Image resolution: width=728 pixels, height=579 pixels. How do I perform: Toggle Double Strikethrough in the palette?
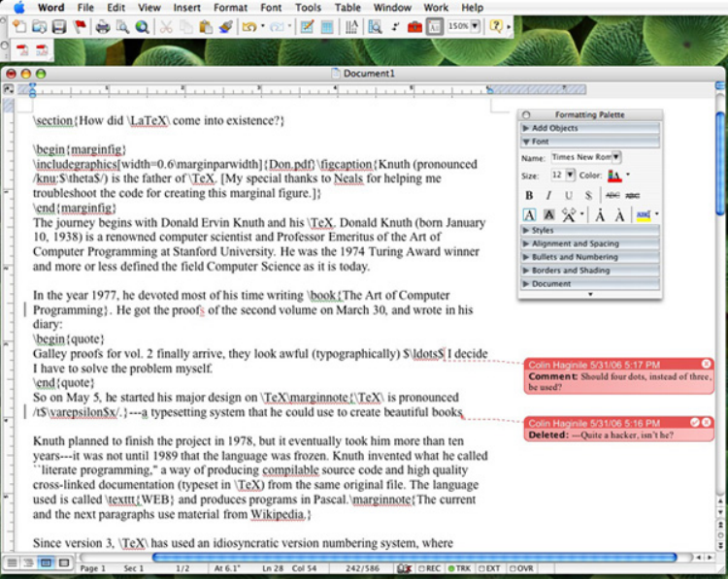pyautogui.click(x=632, y=195)
